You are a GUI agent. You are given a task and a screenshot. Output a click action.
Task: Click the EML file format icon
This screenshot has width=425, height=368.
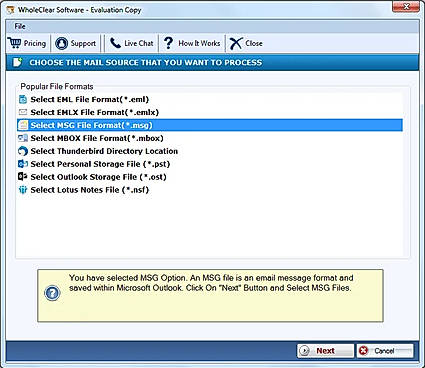pyautogui.click(x=23, y=99)
